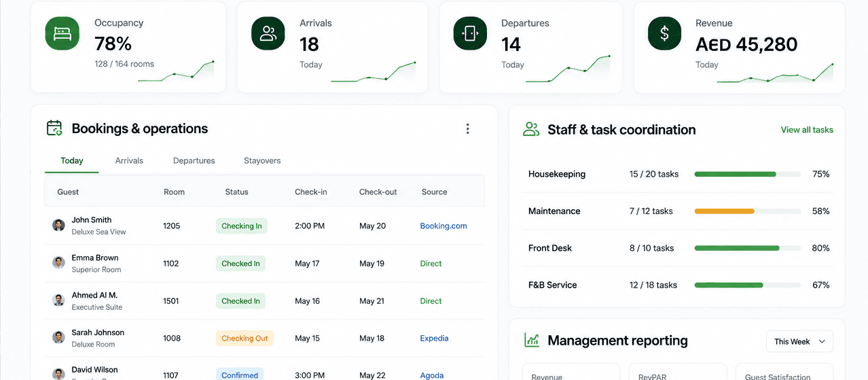Image resolution: width=868 pixels, height=380 pixels.
Task: Click the Staff & task coordination people icon
Action: [x=531, y=129]
